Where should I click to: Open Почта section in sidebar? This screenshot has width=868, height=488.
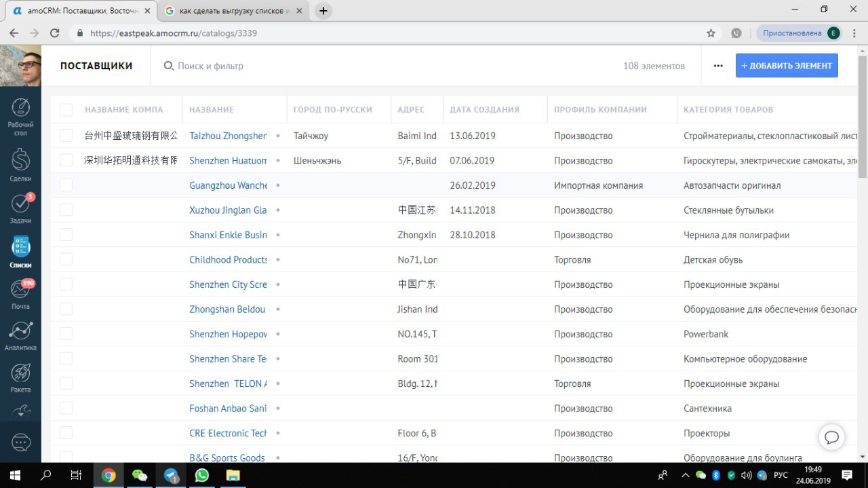click(20, 295)
